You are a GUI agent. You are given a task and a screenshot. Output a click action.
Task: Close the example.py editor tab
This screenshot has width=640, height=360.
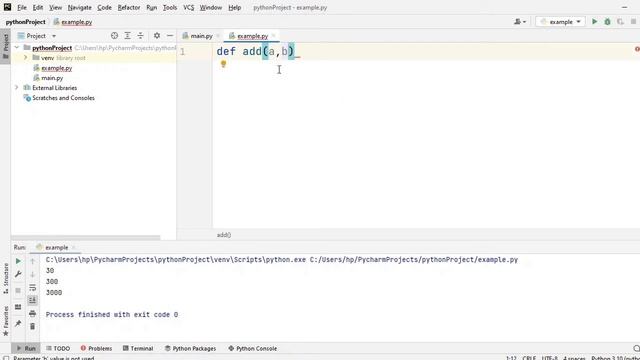click(273, 36)
